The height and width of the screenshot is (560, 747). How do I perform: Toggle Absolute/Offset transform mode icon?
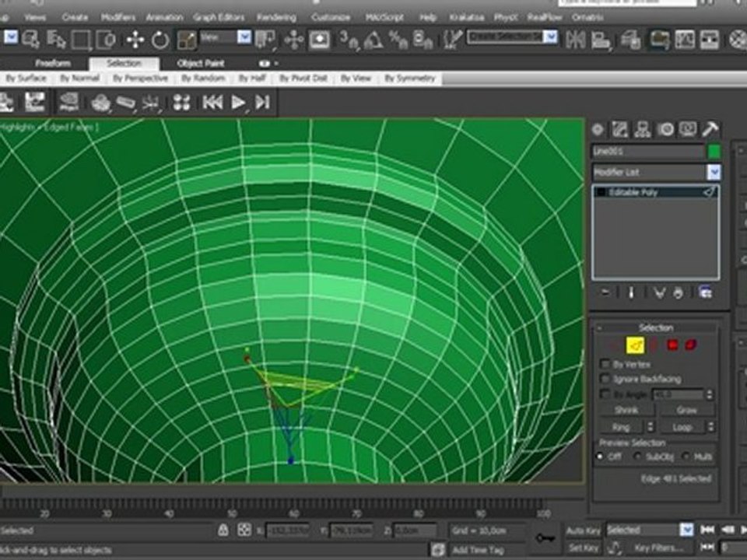244,530
